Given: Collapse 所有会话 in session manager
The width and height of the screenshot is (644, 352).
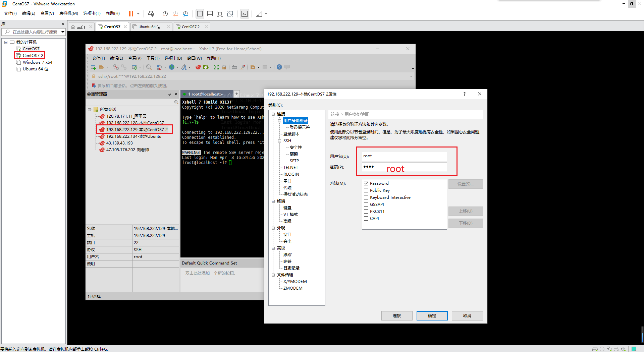Looking at the screenshot, I should (90, 110).
